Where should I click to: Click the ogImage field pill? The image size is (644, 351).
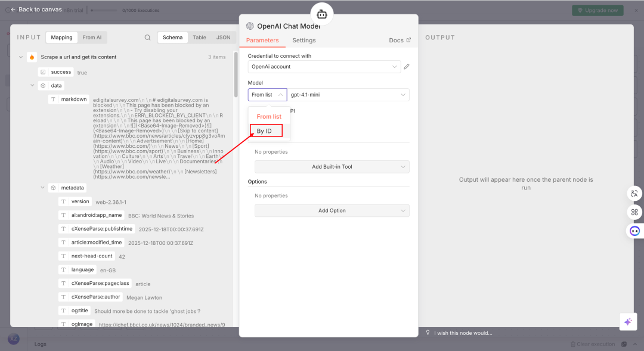(77, 324)
